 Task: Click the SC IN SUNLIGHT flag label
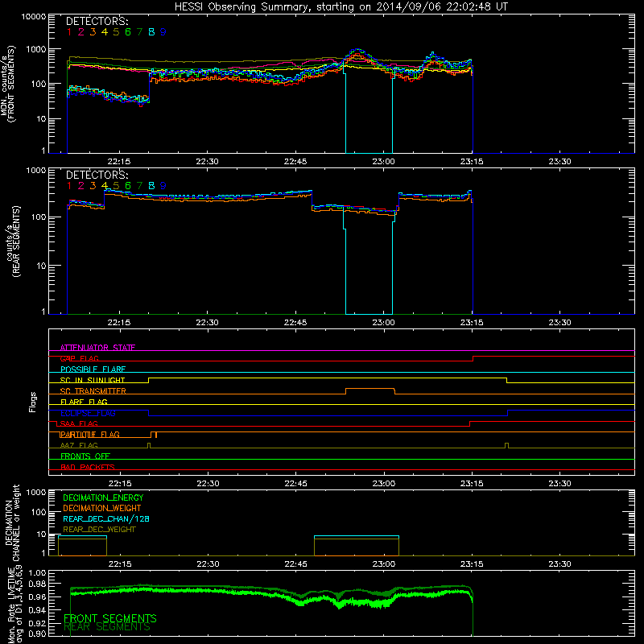click(x=93, y=380)
